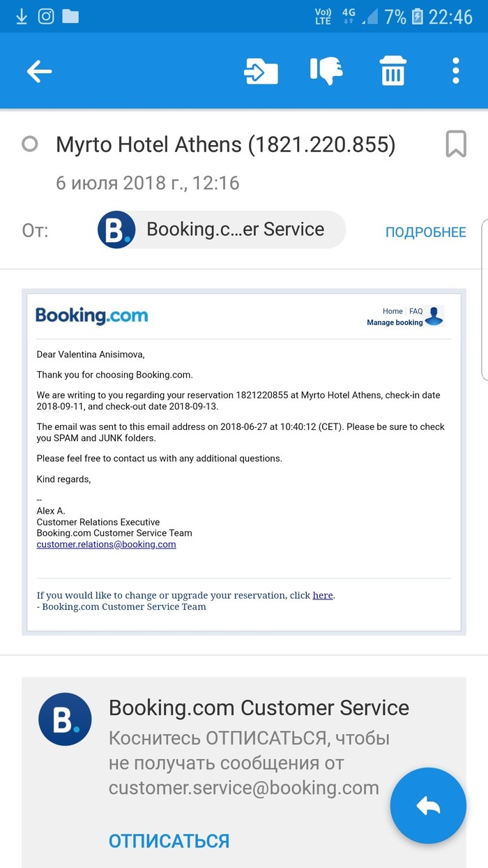Click the 'here' link to change reservation
Screen dimensions: 488x868
[x=323, y=595]
